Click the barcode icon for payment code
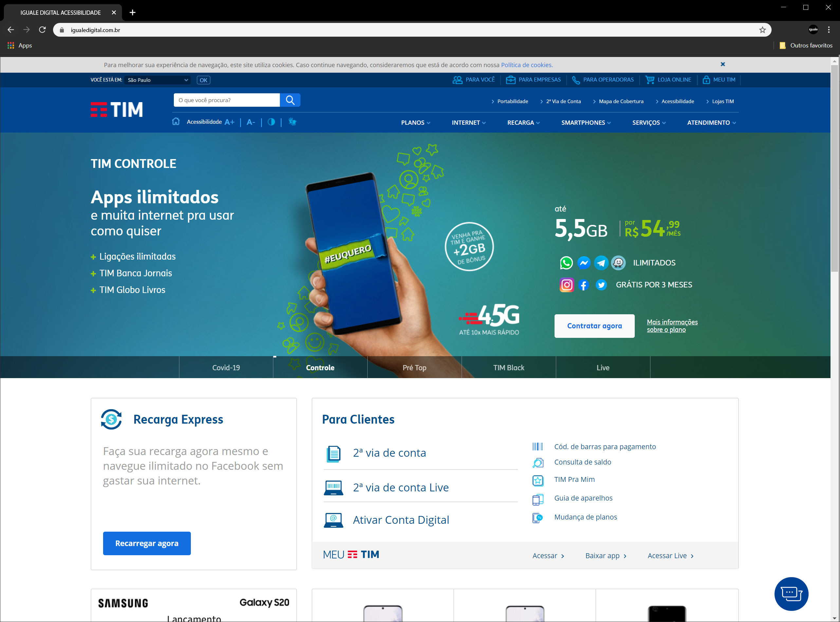Image resolution: width=840 pixels, height=622 pixels. (538, 447)
